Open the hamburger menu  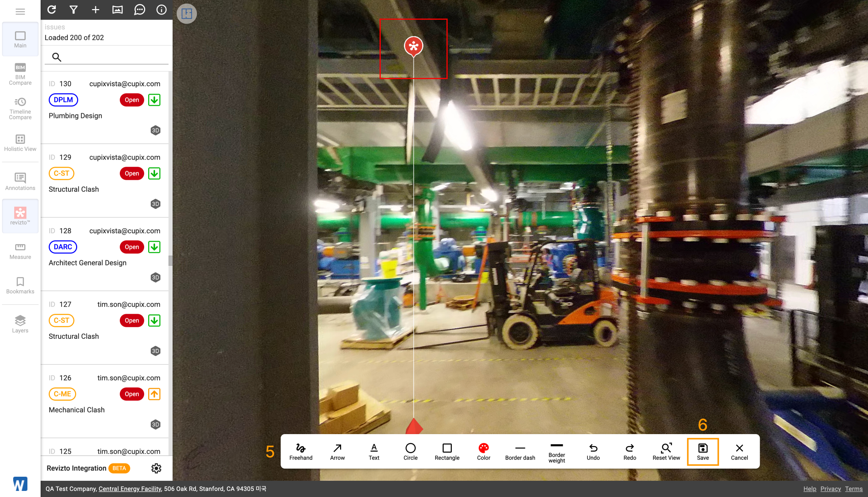[20, 11]
